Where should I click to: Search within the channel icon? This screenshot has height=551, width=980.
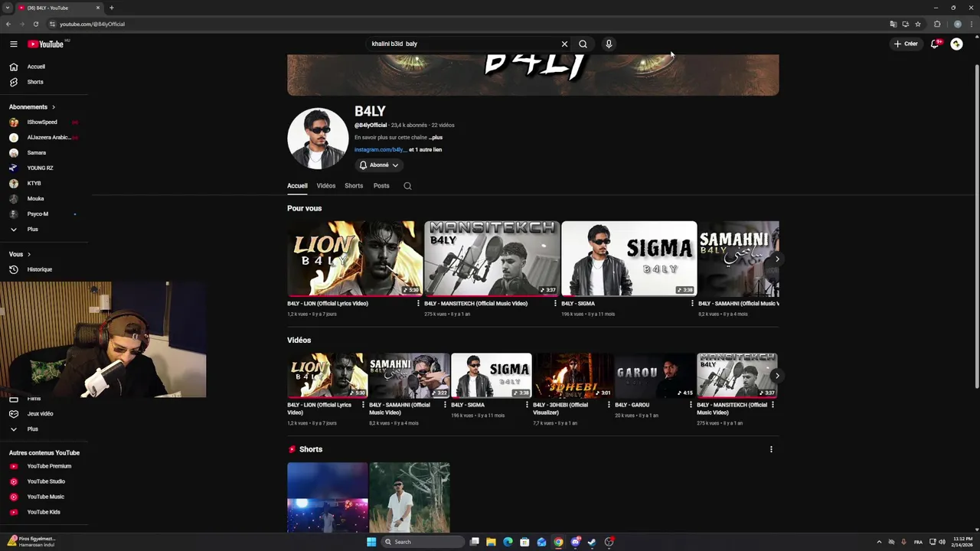pos(407,186)
